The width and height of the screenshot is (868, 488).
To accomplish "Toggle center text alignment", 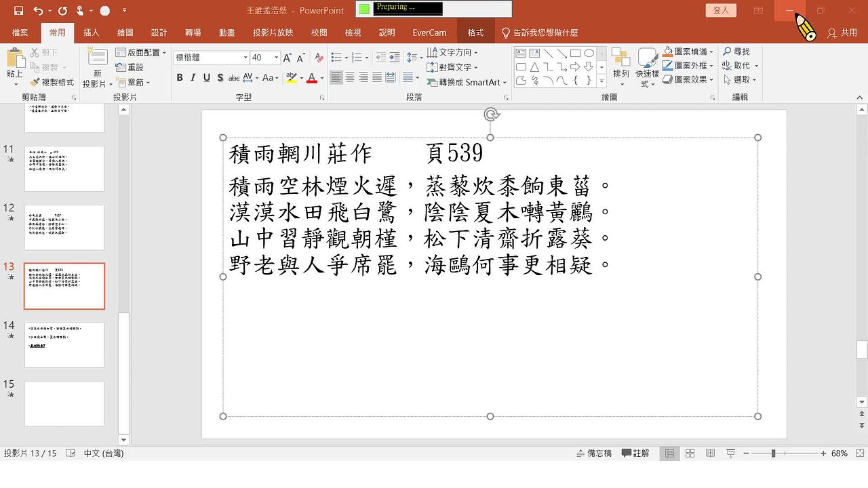I will coord(350,78).
